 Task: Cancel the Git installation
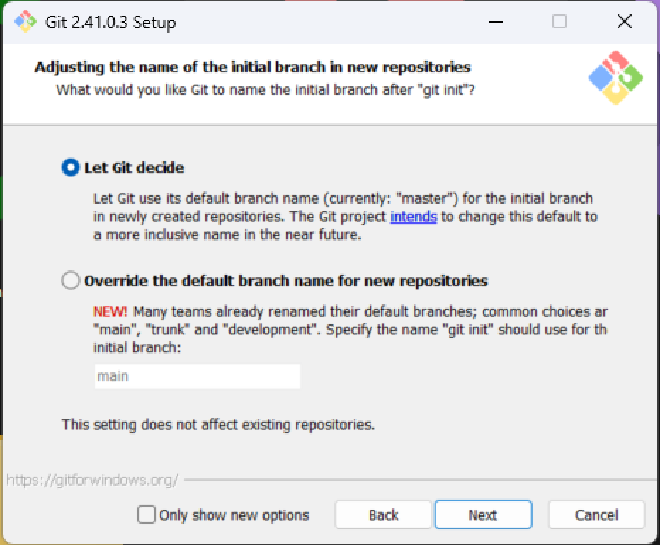click(596, 515)
